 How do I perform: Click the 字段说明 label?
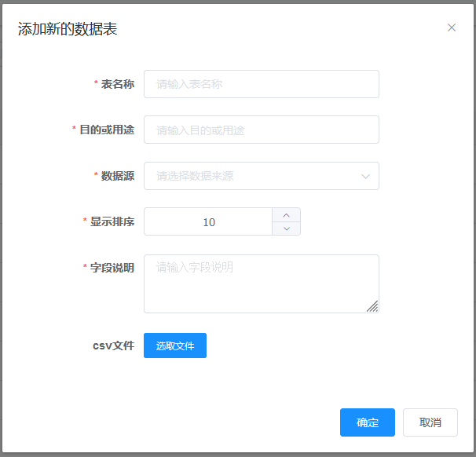click(112, 268)
